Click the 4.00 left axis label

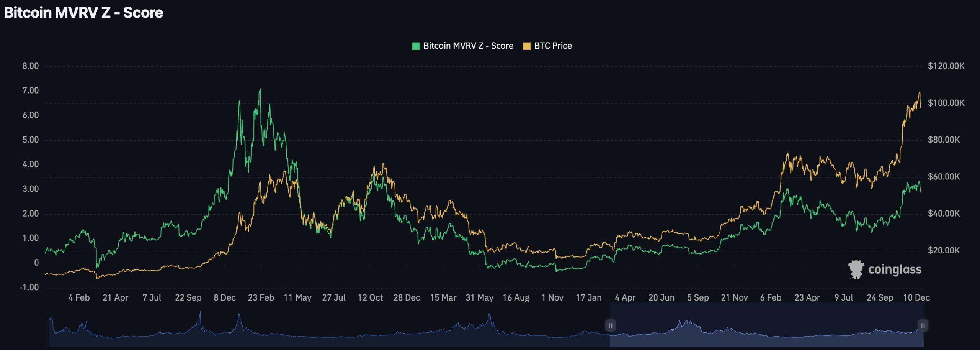point(31,164)
